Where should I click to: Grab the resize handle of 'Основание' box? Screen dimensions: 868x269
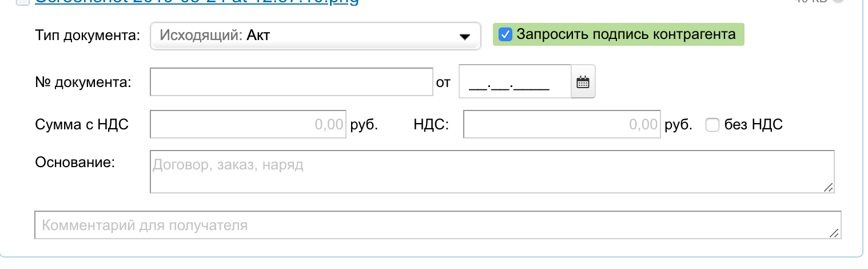click(829, 187)
